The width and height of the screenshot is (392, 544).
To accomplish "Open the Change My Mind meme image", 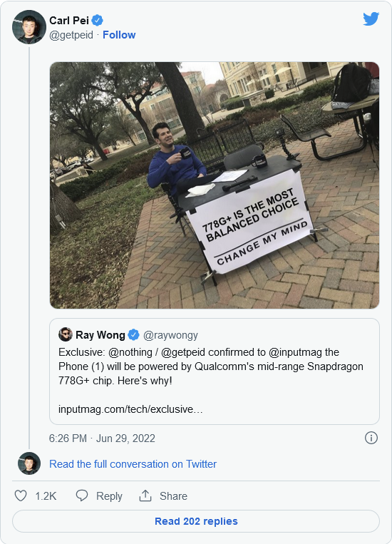I will (x=215, y=185).
